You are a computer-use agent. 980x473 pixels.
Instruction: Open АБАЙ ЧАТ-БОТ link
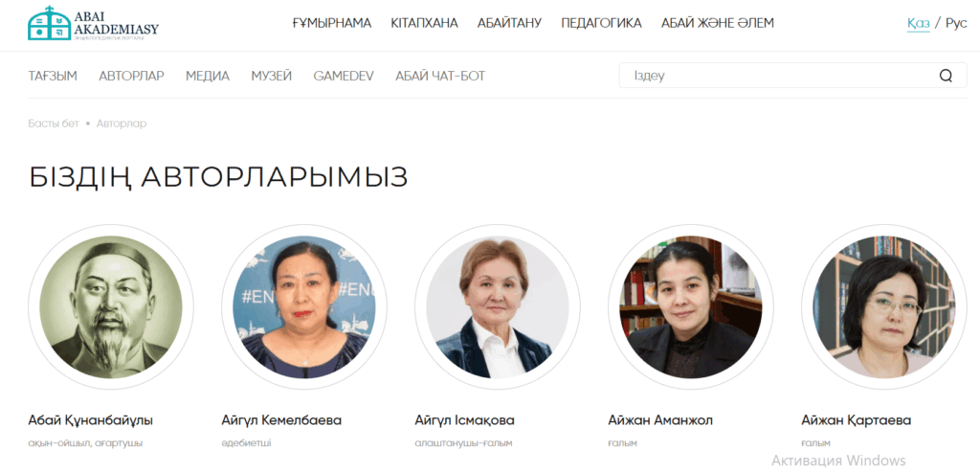[440, 77]
